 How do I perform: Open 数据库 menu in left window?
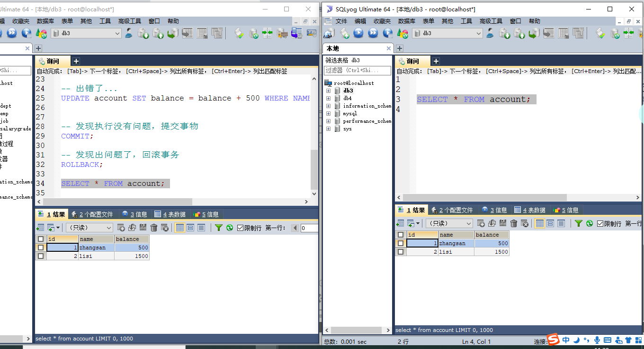click(x=45, y=21)
